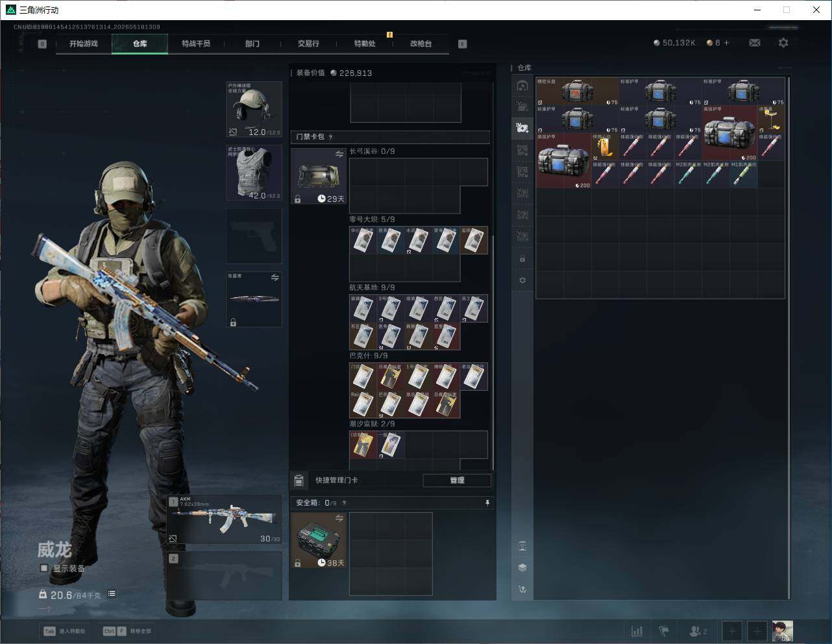Select the second stash box tab icon
This screenshot has width=832, height=644.
point(522,106)
